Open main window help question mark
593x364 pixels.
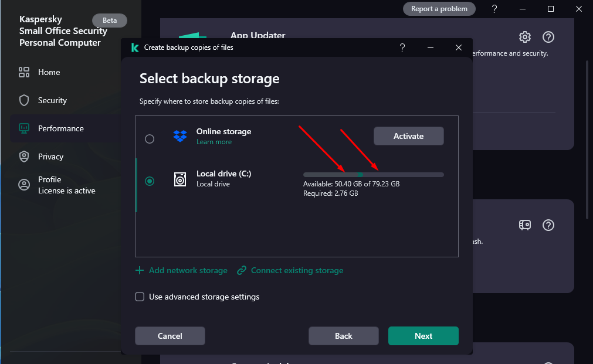494,9
